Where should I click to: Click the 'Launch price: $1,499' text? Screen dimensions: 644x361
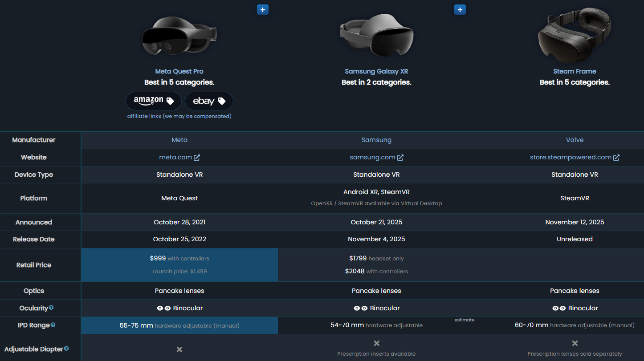coord(179,271)
